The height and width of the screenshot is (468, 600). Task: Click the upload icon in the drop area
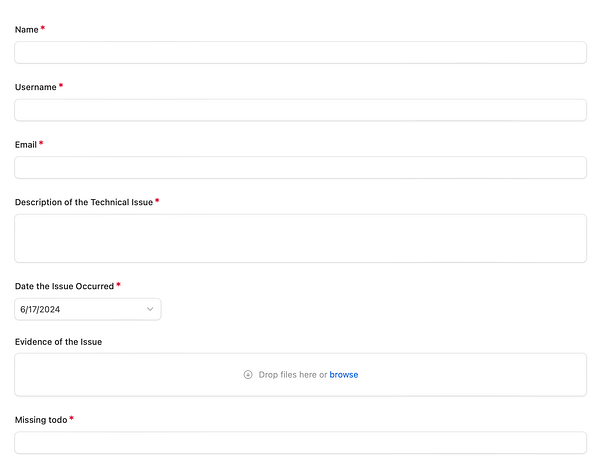(x=248, y=375)
